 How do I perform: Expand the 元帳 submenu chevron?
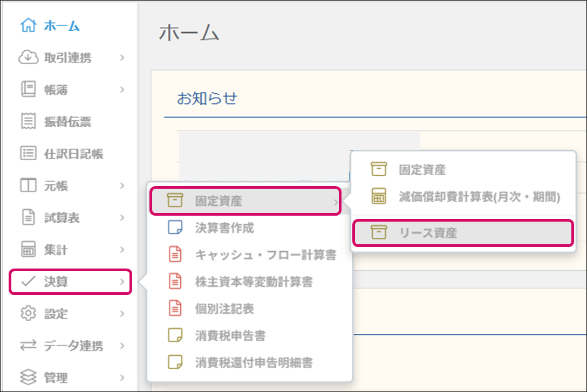122,185
